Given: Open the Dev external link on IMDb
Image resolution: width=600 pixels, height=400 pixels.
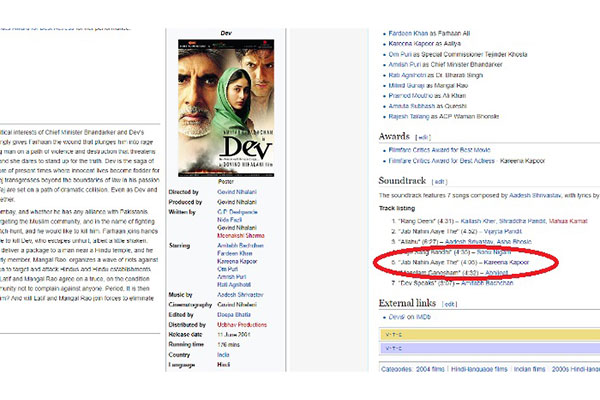Looking at the screenshot, I should point(396,317).
